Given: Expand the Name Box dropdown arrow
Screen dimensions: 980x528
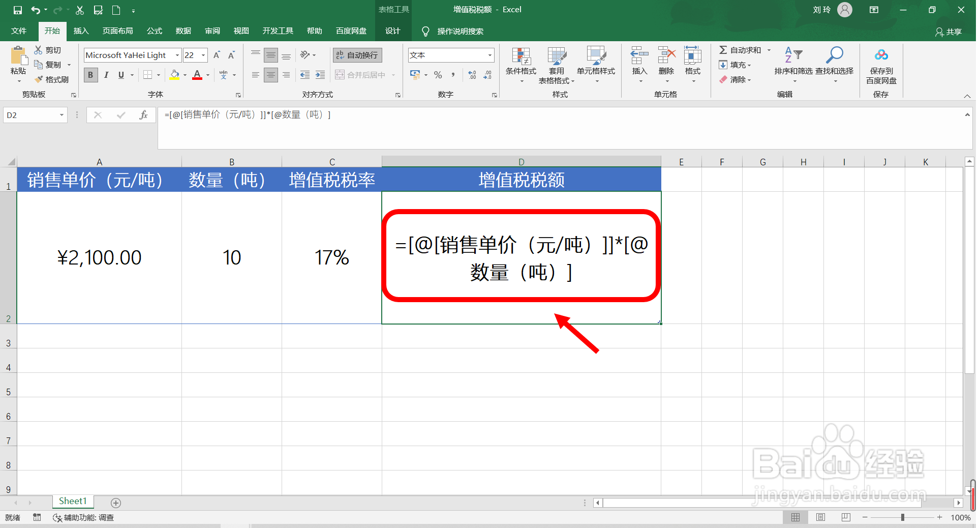Looking at the screenshot, I should (62, 115).
